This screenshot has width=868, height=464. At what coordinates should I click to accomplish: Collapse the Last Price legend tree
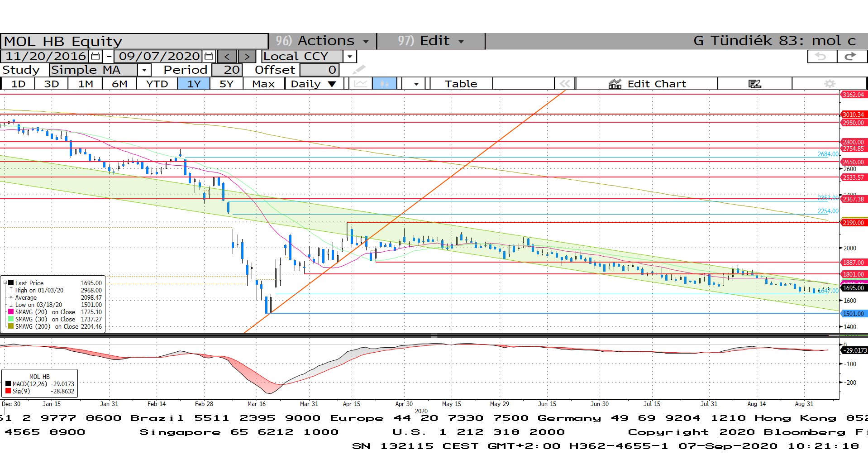(5, 282)
